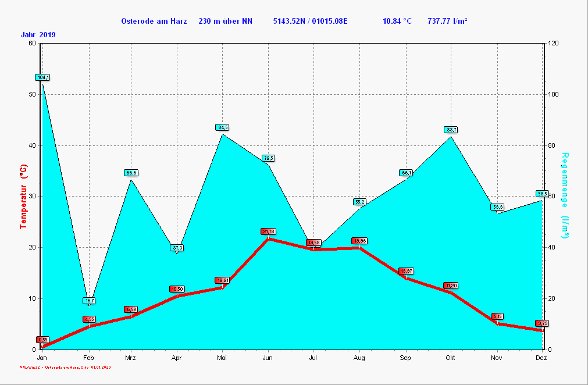Click the coordinates 5143.52N / 01015.08E
Image resolution: width=588 pixels, height=385 pixels.
click(x=310, y=22)
